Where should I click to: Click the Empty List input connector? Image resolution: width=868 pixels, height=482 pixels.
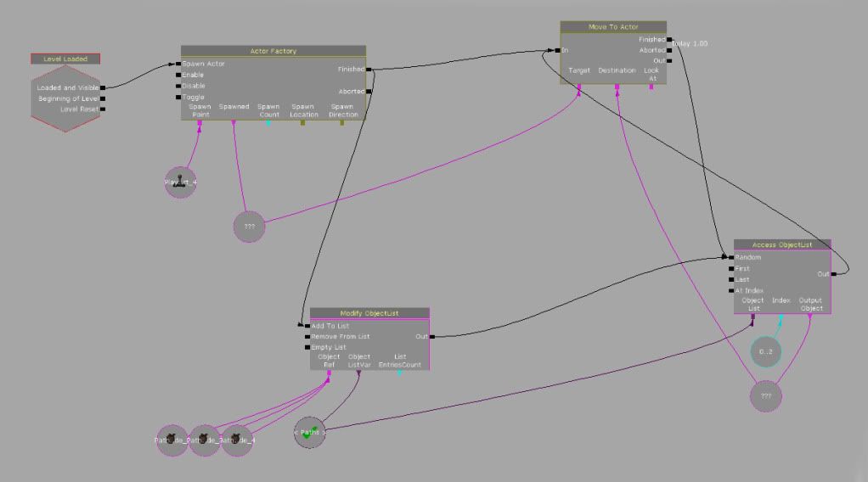pyautogui.click(x=307, y=348)
